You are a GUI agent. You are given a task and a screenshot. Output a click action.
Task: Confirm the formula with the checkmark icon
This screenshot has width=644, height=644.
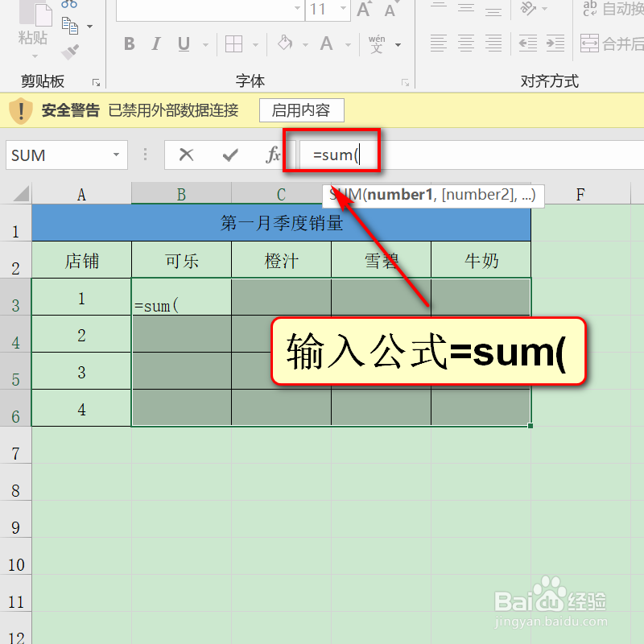click(230, 155)
